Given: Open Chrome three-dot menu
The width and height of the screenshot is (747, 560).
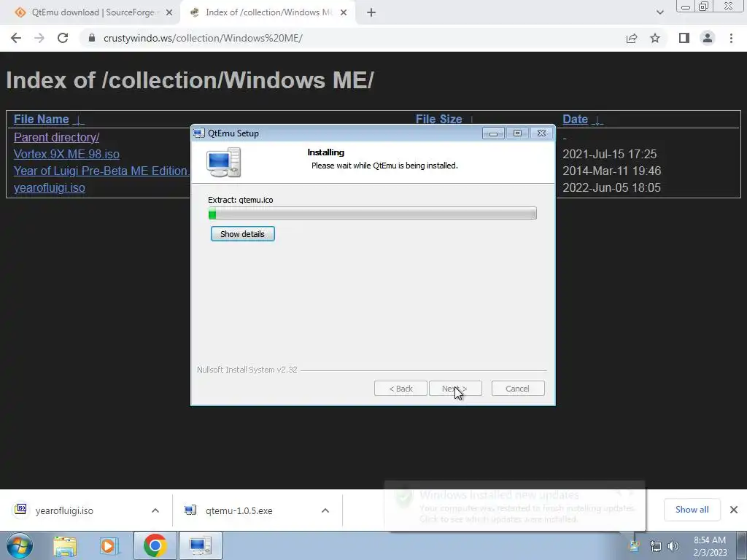Looking at the screenshot, I should click(731, 38).
